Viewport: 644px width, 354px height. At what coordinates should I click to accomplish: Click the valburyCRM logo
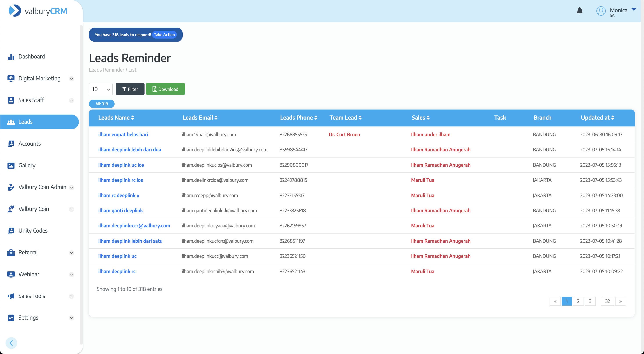tap(38, 11)
